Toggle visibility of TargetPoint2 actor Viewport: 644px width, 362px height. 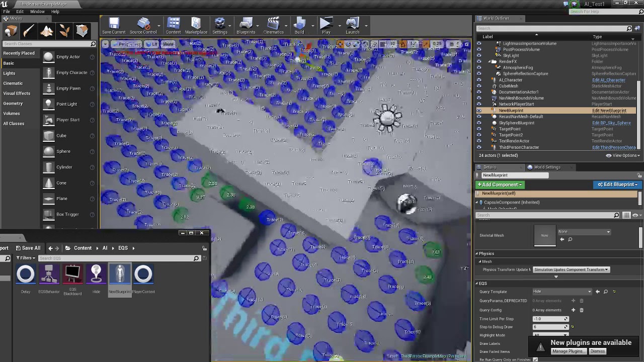(x=479, y=135)
